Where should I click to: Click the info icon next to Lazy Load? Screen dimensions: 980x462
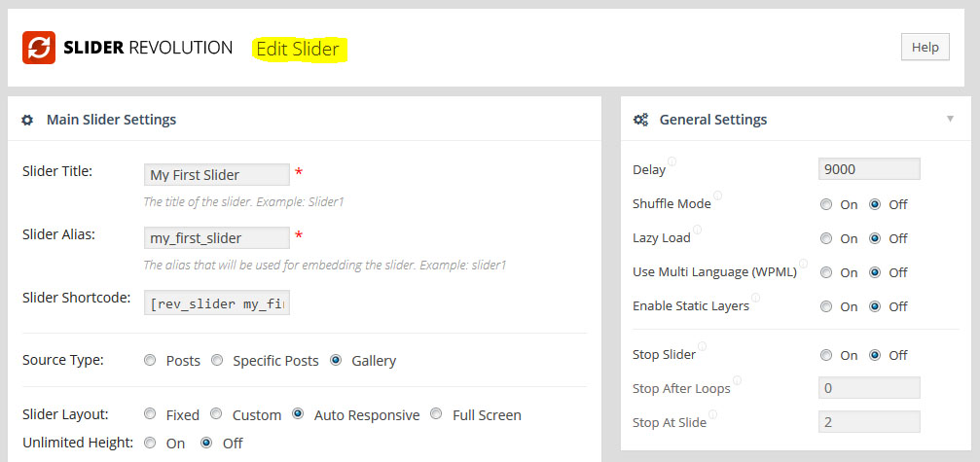tap(697, 231)
